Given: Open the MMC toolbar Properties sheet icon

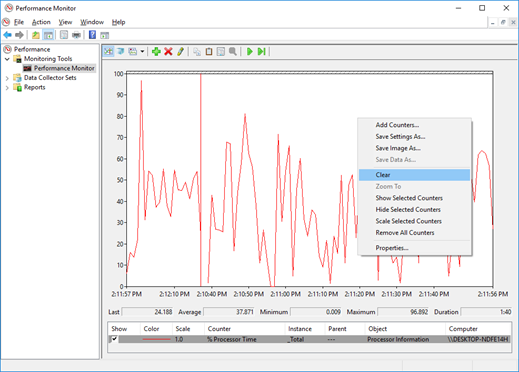Looking at the screenshot, I should click(64, 35).
